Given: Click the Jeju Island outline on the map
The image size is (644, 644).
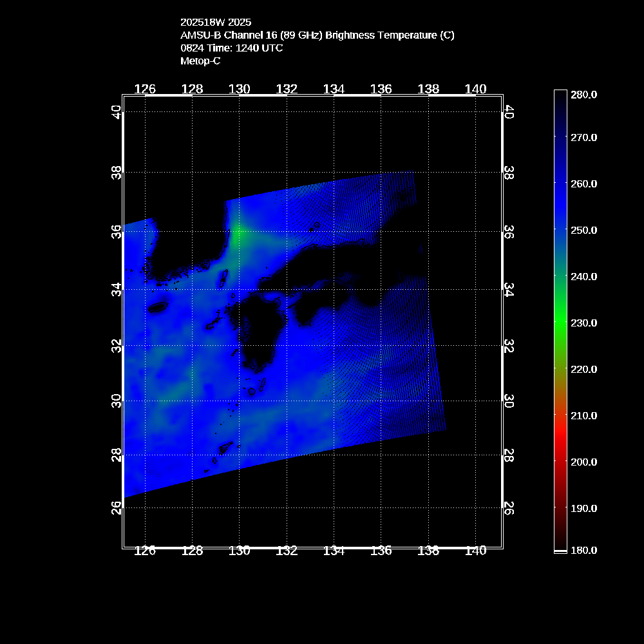Looking at the screenshot, I should coord(158,308).
